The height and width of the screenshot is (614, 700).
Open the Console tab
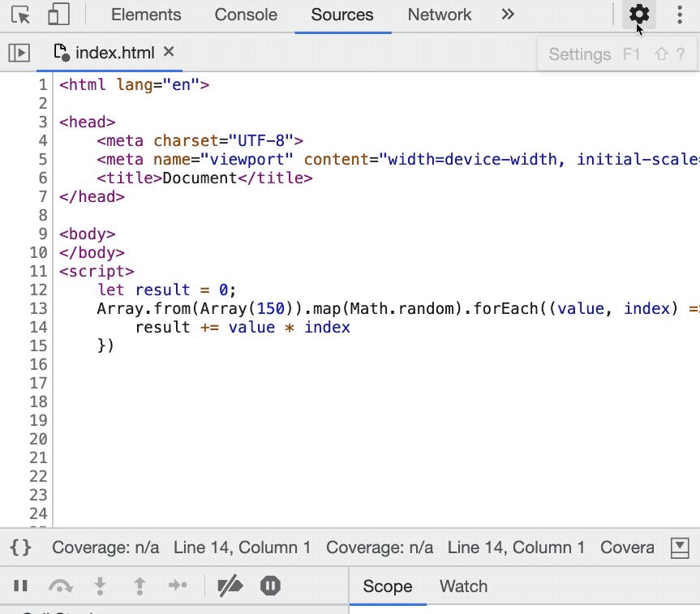pos(246,15)
